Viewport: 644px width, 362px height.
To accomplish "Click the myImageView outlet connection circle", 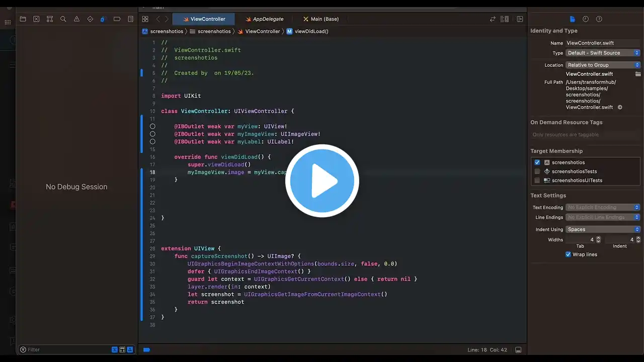I will click(152, 134).
